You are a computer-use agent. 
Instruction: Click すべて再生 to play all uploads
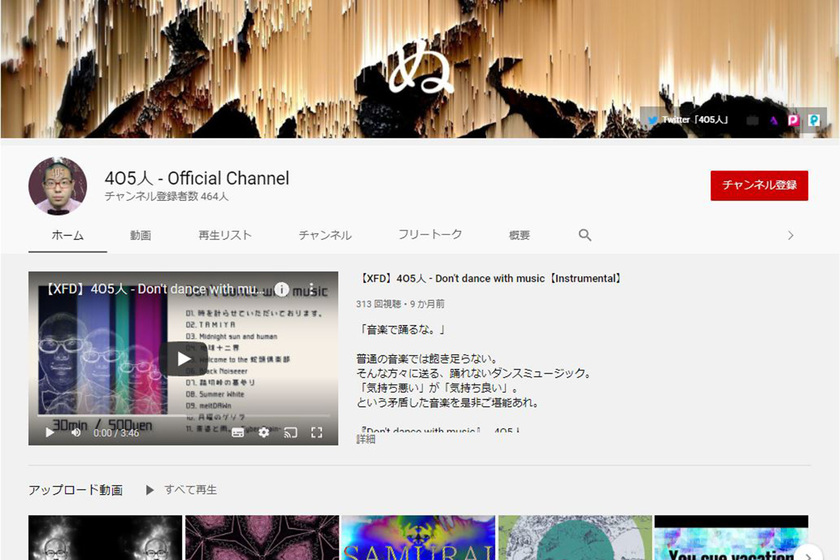[x=182, y=490]
